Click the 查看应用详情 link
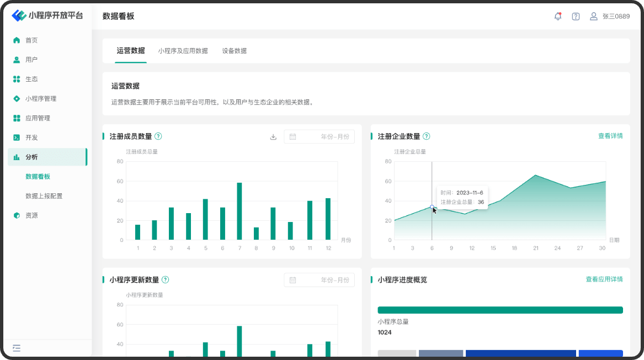Image resolution: width=644 pixels, height=360 pixels. click(604, 279)
